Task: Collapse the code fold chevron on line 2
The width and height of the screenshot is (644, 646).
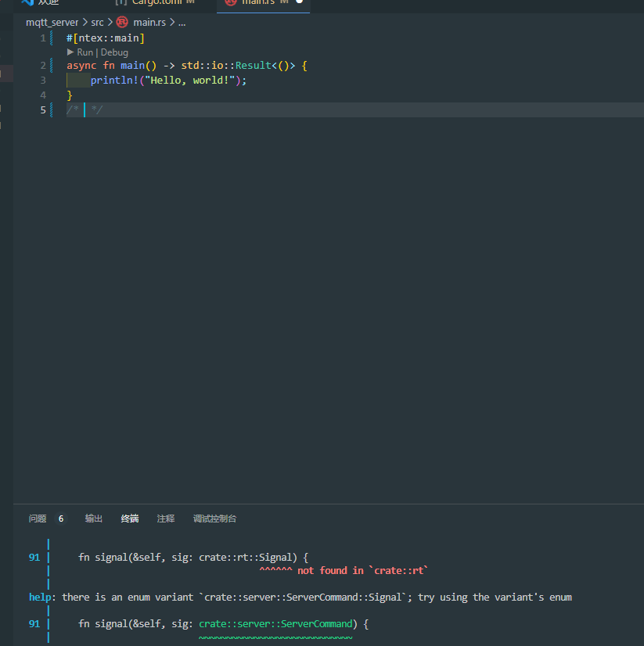Action: [x=52, y=65]
